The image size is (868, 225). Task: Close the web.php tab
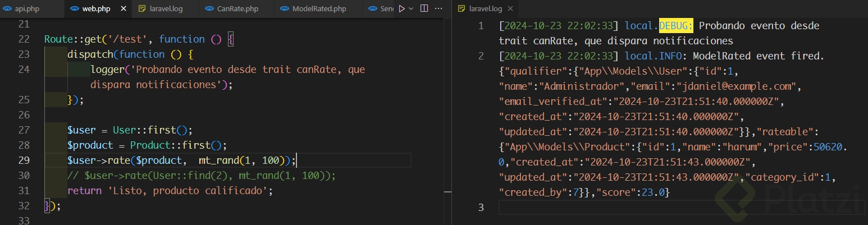124,9
